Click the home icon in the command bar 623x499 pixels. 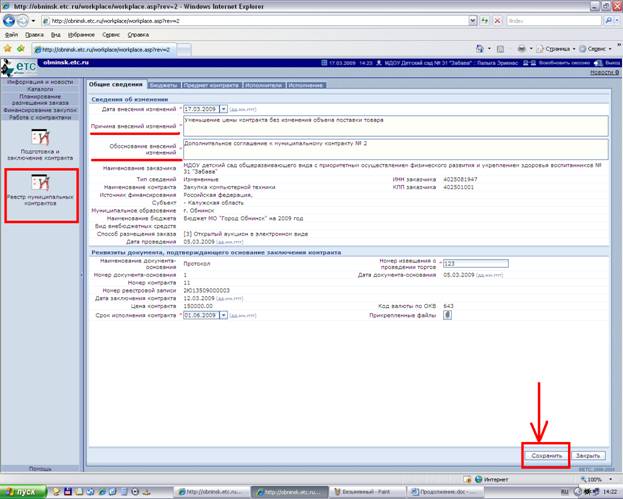point(480,49)
